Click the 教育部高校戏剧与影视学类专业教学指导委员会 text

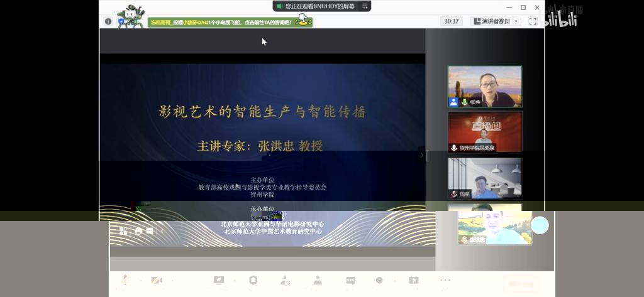(262, 187)
